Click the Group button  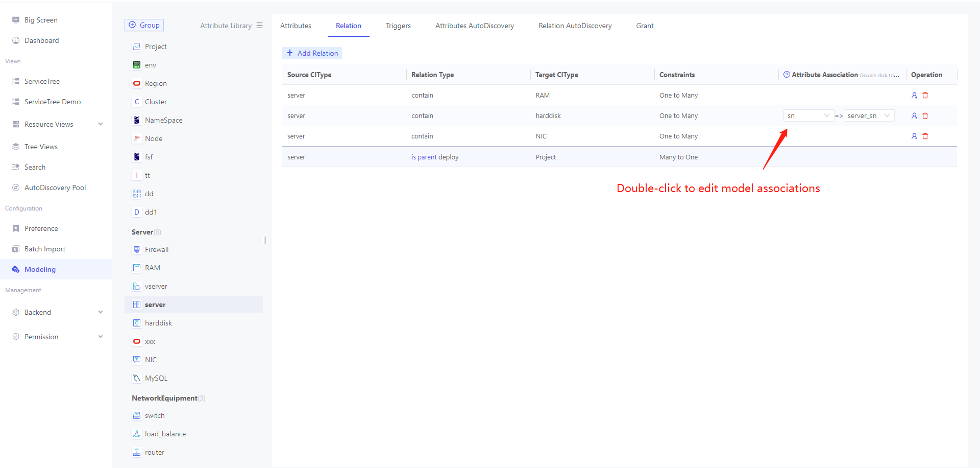click(144, 25)
